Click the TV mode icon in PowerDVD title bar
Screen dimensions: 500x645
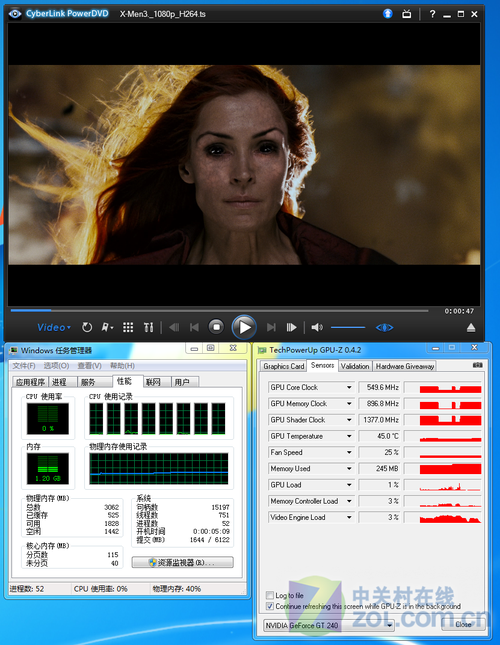tap(406, 14)
